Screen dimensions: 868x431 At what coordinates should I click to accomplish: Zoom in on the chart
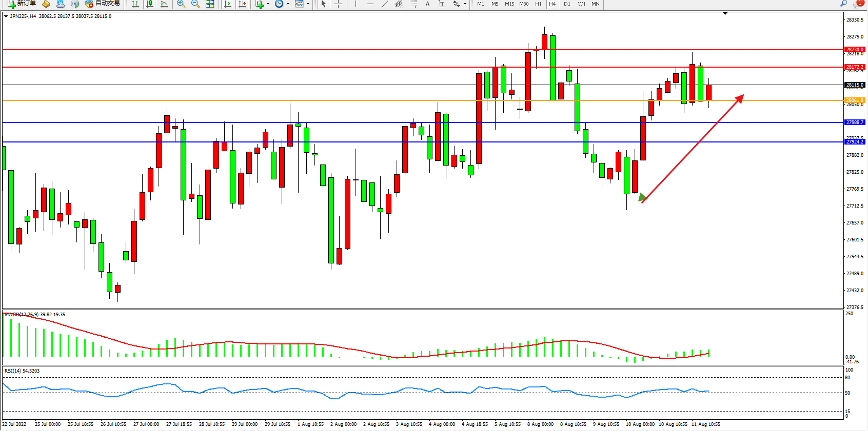[181, 4]
